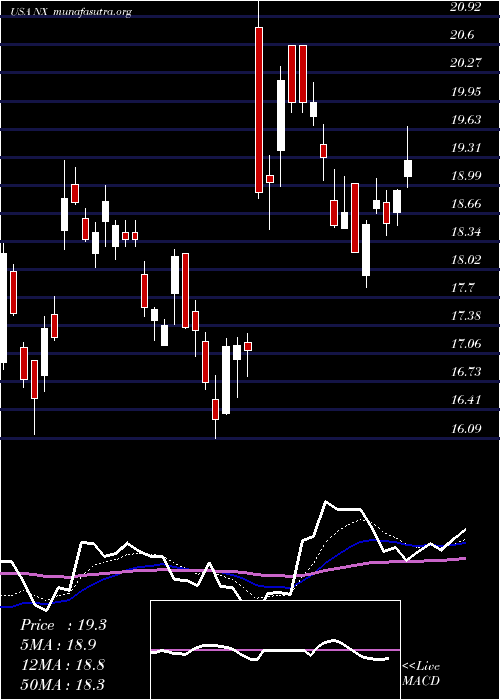Image resolution: width=500 pixels, height=700 pixels.
Task: Select the 20.92 price axis label
Action: pyautogui.click(x=466, y=7)
